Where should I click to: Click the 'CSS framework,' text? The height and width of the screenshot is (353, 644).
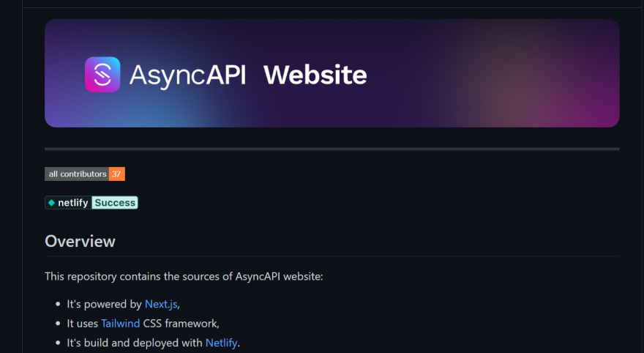(x=181, y=324)
